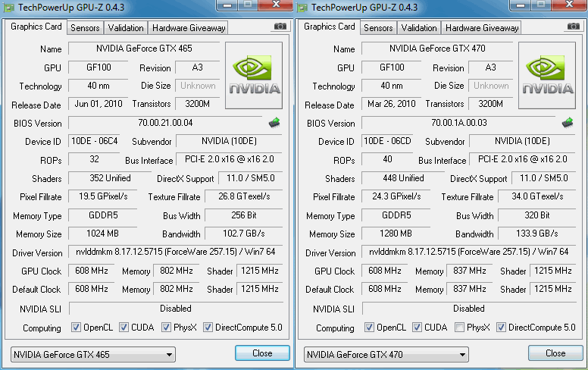This screenshot has height=370, width=588.
Task: Click ROPs value 32 in left window
Action: 94,159
